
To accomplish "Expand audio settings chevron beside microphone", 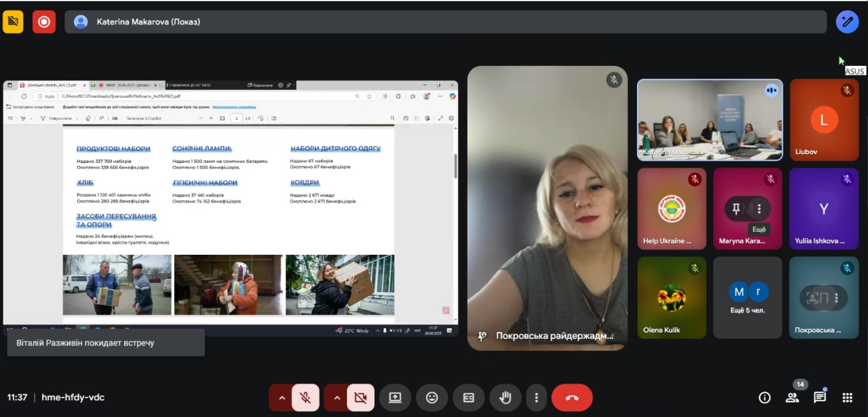I will [281, 398].
